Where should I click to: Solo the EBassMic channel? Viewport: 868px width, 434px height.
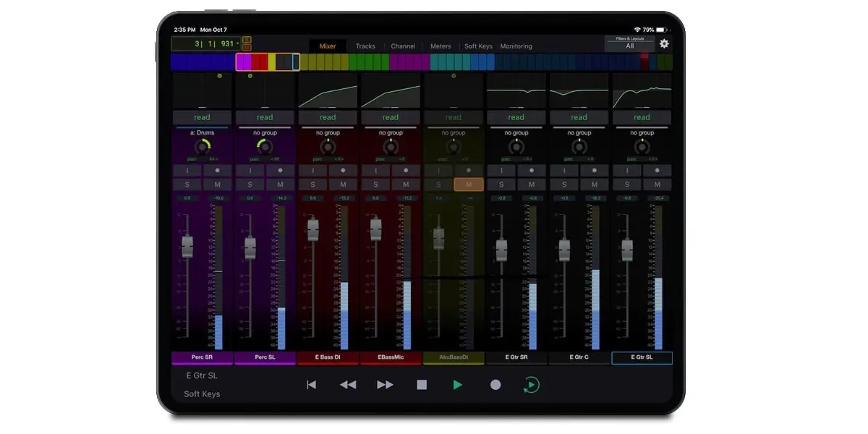(x=375, y=184)
